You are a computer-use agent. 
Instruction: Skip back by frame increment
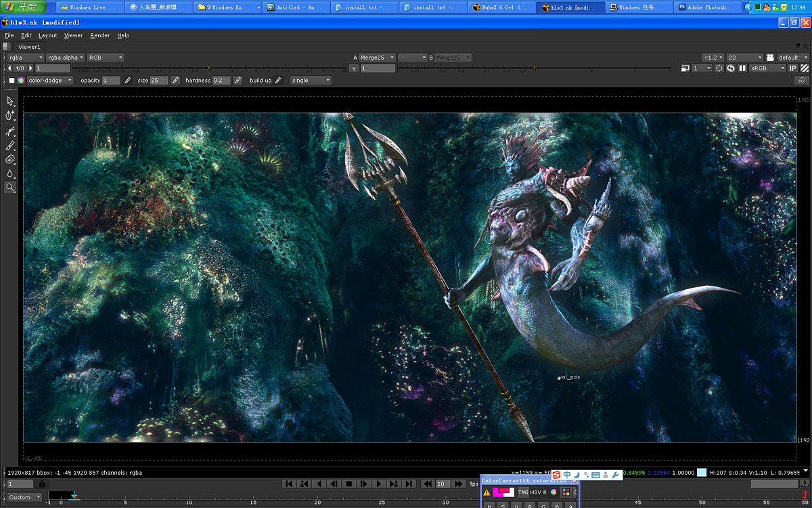[x=428, y=484]
